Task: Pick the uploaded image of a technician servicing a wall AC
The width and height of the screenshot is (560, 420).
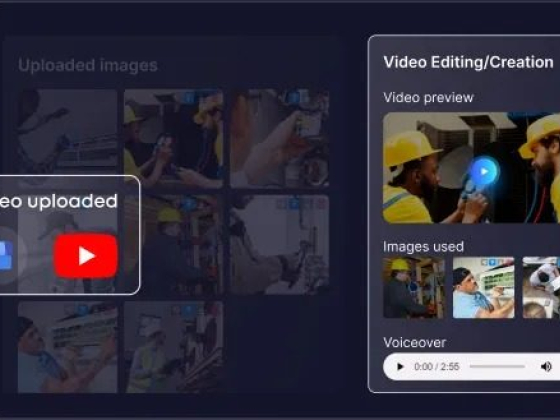Action: coord(68,133)
